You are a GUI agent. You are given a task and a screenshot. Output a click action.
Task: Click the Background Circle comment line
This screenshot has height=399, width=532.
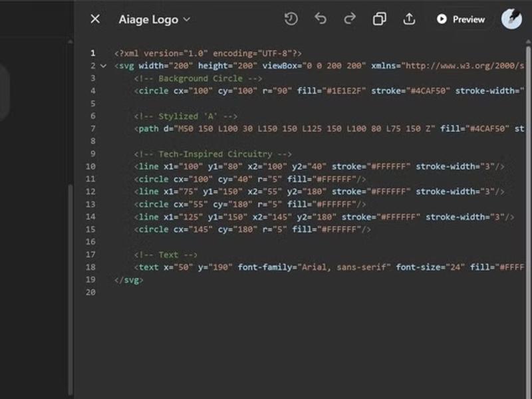(x=198, y=78)
